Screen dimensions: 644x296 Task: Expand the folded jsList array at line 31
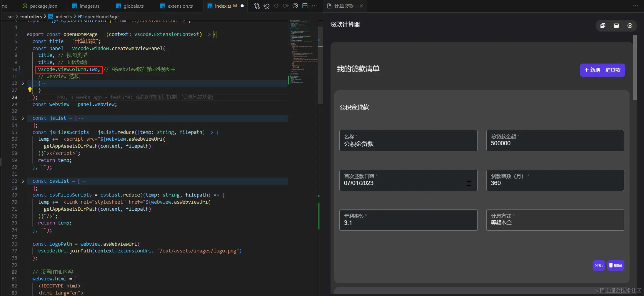click(23, 118)
